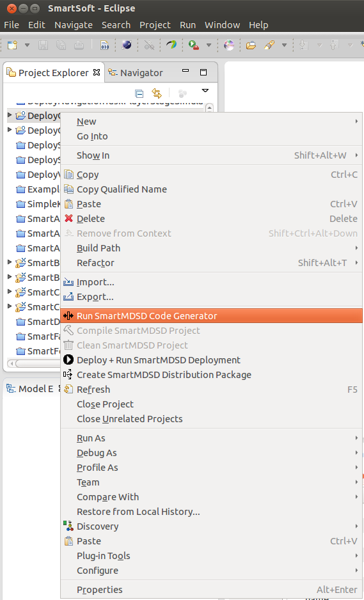
Task: Select the SmartD project in tree
Action: coord(38,322)
